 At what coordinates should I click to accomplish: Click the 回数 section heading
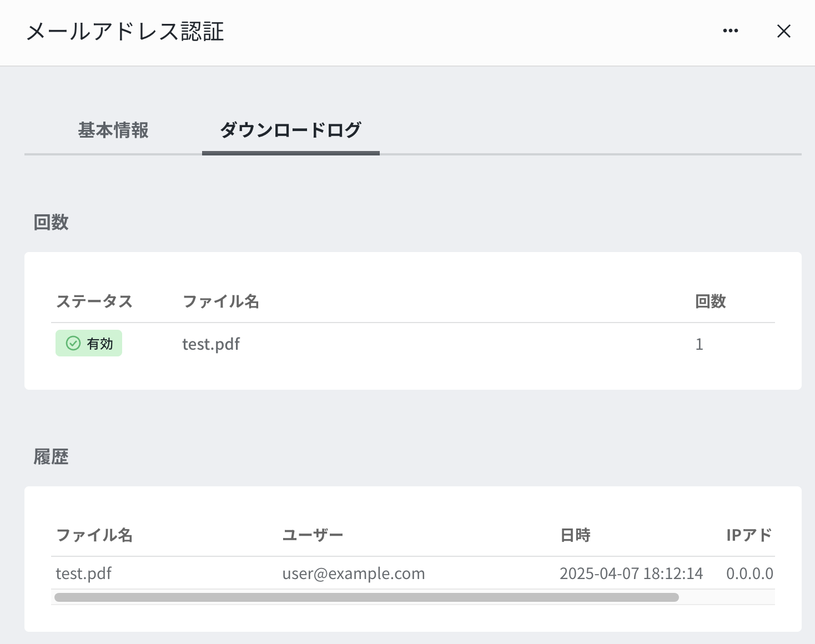[x=51, y=222]
